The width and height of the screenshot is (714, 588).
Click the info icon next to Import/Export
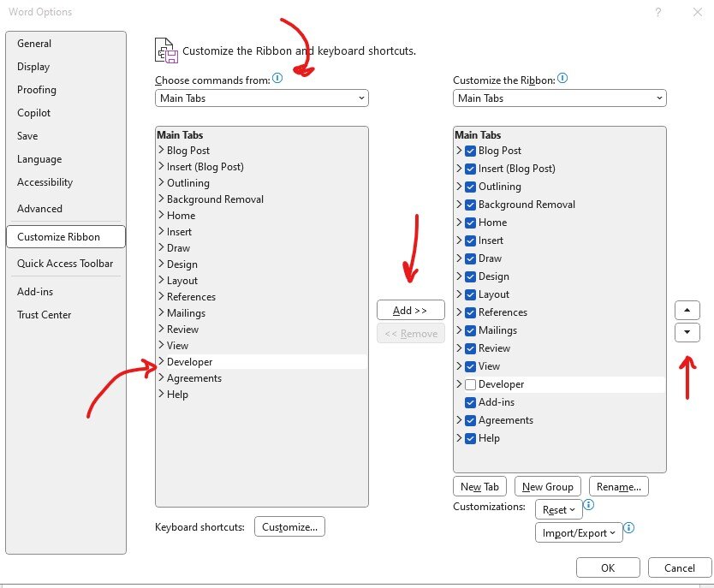coord(629,527)
